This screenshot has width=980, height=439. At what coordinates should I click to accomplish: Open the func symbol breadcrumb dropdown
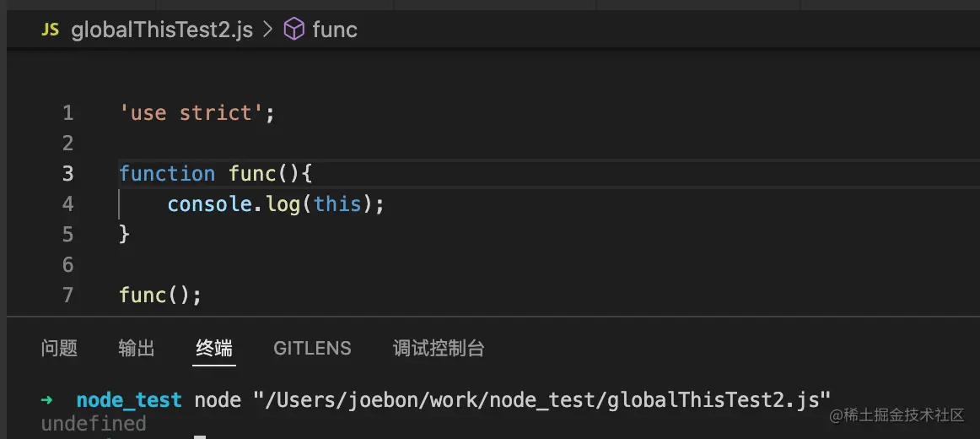pos(335,30)
